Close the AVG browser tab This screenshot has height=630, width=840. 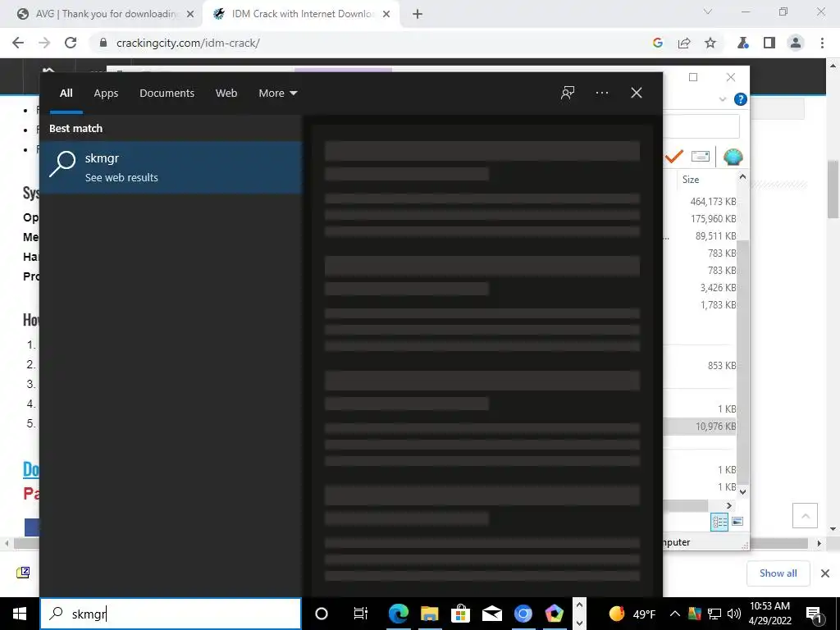click(190, 14)
